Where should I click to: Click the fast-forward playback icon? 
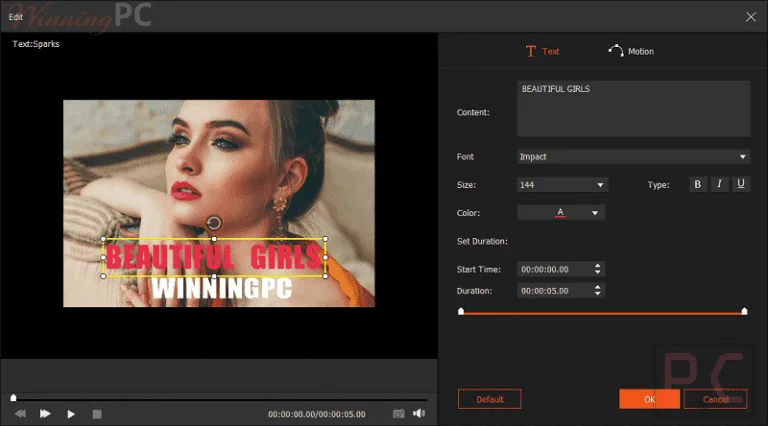coord(45,414)
